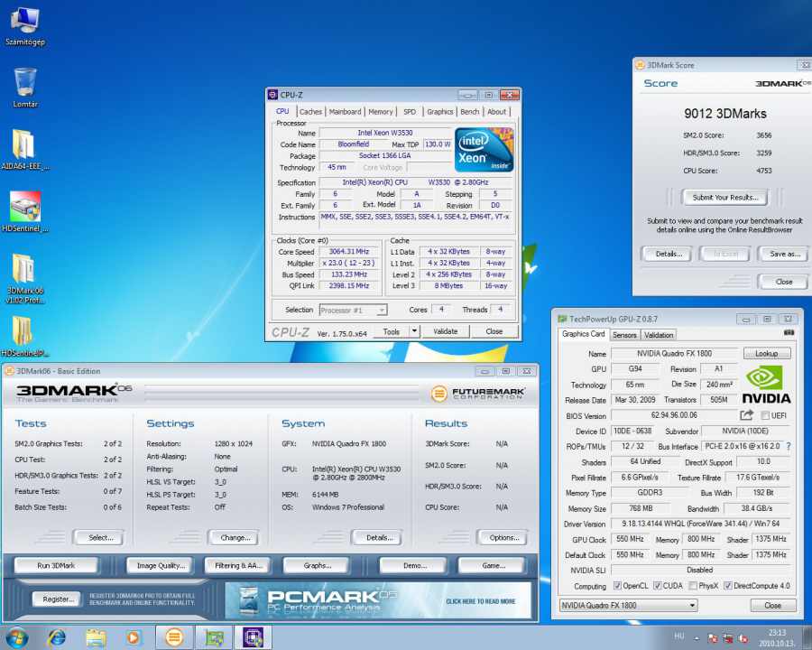Click the Tools button in CPU-Z
Image resolution: width=812 pixels, height=650 pixels.
pos(391,331)
